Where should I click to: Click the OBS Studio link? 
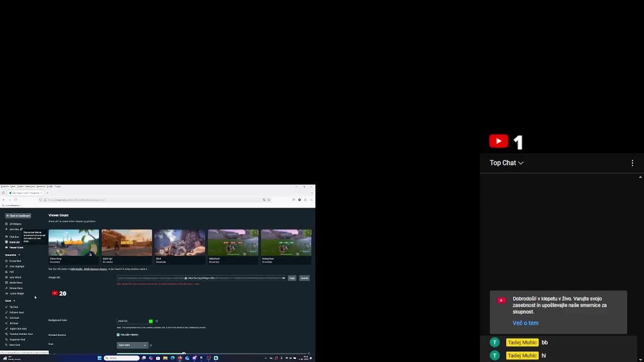(77, 269)
